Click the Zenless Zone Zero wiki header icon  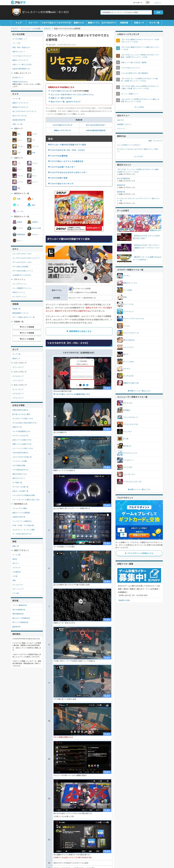coord(16,12)
